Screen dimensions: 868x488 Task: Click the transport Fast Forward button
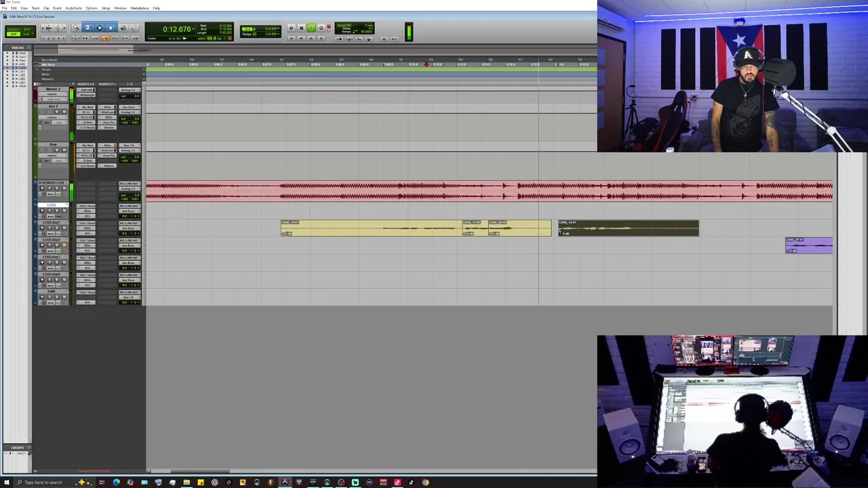[311, 39]
